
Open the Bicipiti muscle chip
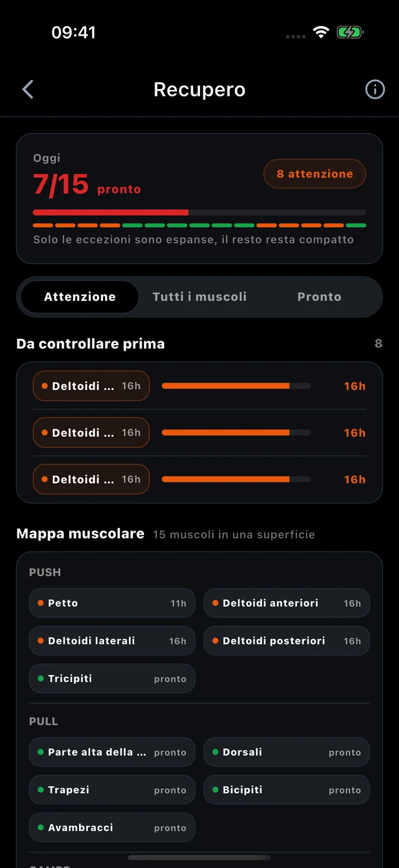click(x=287, y=790)
